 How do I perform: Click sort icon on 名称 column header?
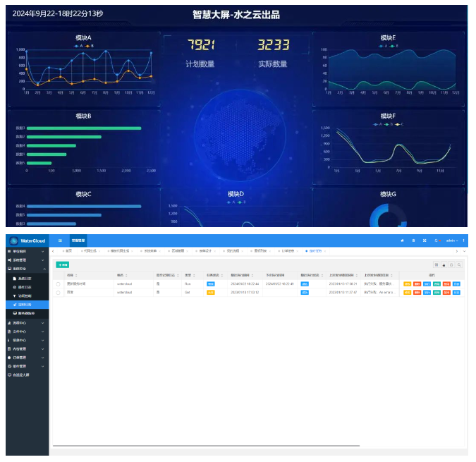coord(76,275)
